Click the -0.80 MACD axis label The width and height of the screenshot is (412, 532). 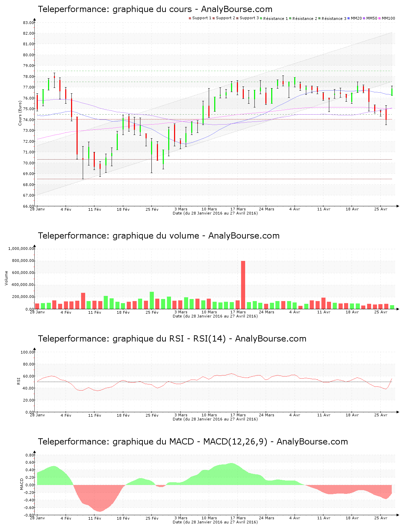click(x=30, y=515)
